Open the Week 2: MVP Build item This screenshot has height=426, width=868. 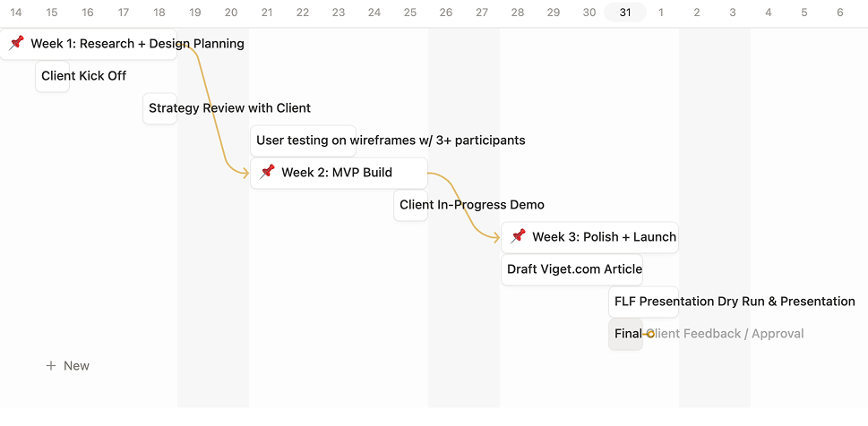click(337, 173)
